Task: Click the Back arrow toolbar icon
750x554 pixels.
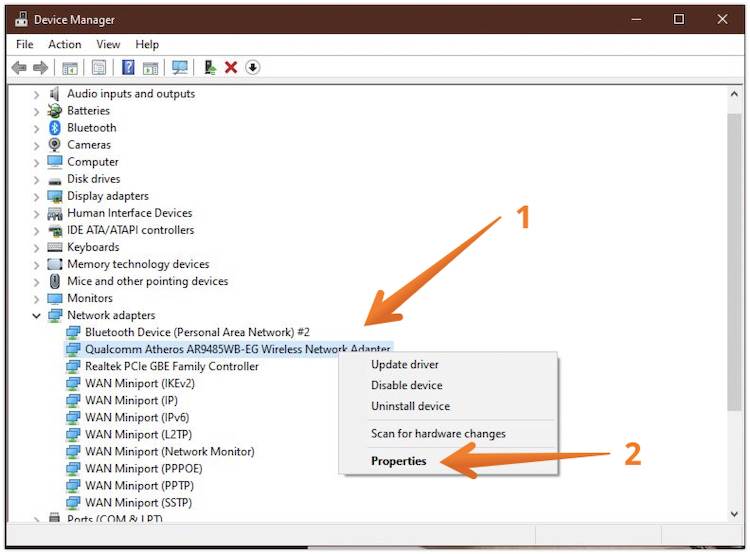Action: 18,68
